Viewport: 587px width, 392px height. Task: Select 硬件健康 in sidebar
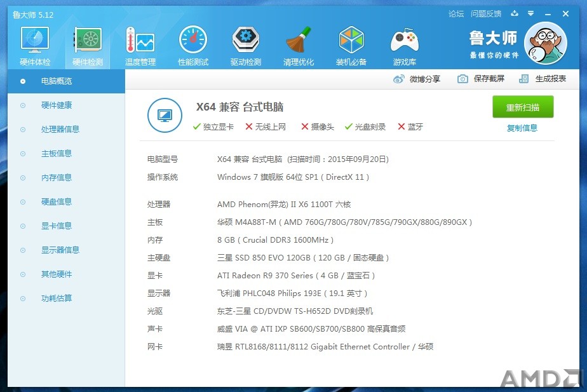66,105
